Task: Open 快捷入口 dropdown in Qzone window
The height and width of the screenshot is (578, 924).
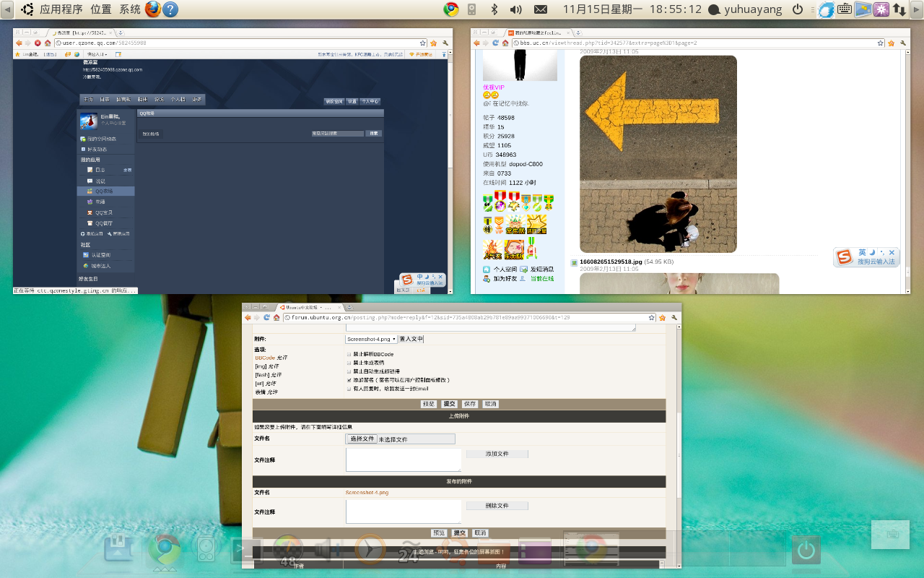Action: (x=97, y=54)
